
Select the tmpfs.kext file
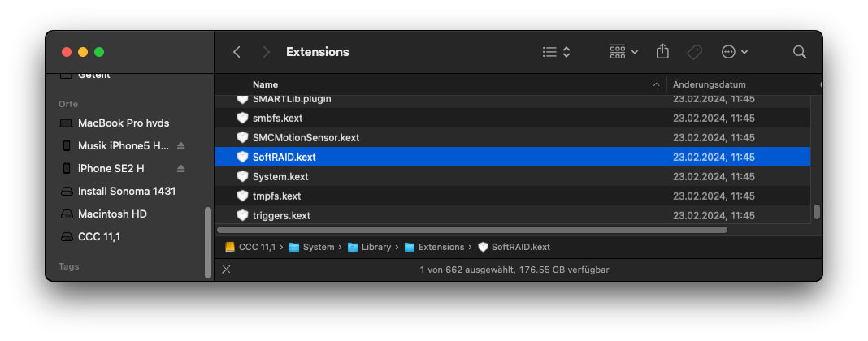(276, 196)
